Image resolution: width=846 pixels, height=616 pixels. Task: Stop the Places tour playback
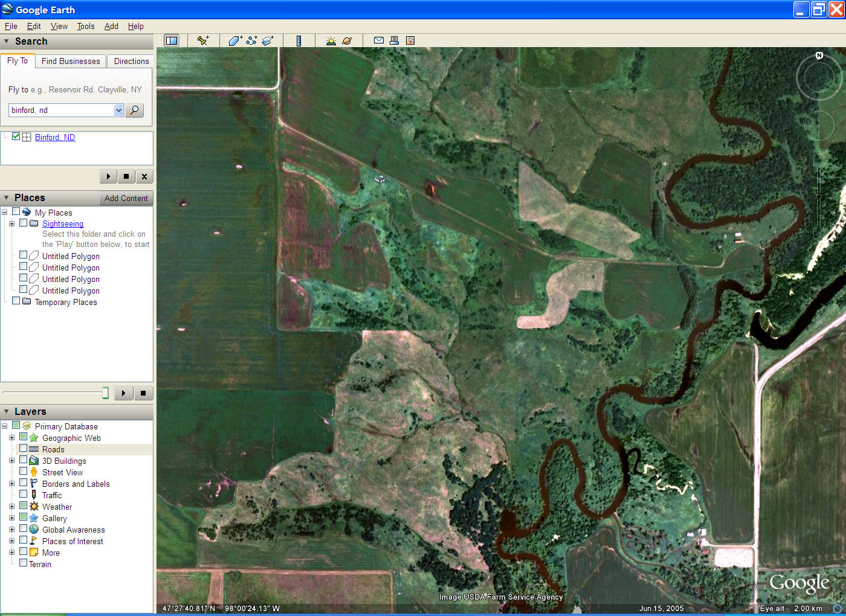[143, 393]
